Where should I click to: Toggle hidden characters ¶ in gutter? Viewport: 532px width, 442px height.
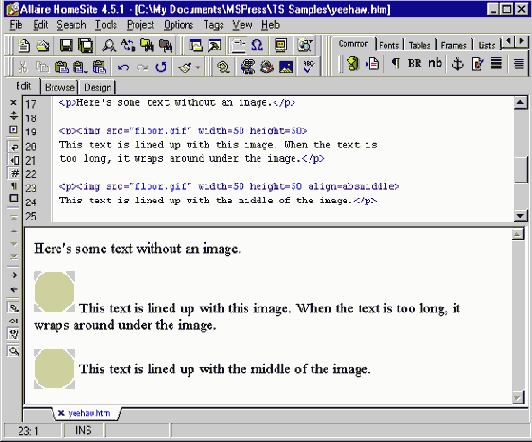[14, 186]
